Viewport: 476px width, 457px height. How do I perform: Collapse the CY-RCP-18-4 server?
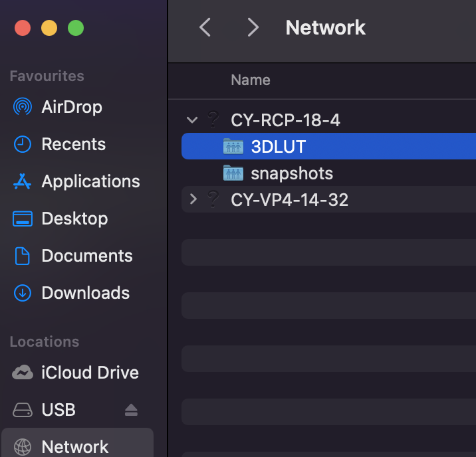pos(192,120)
